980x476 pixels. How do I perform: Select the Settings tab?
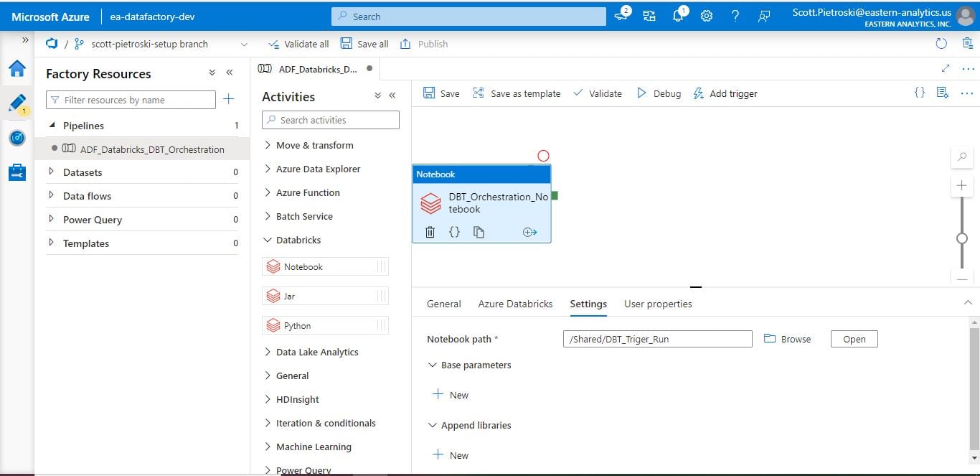588,304
